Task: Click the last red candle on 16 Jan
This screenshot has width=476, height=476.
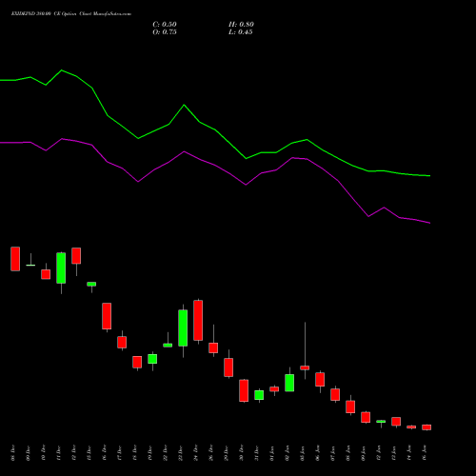Action: 426,427
